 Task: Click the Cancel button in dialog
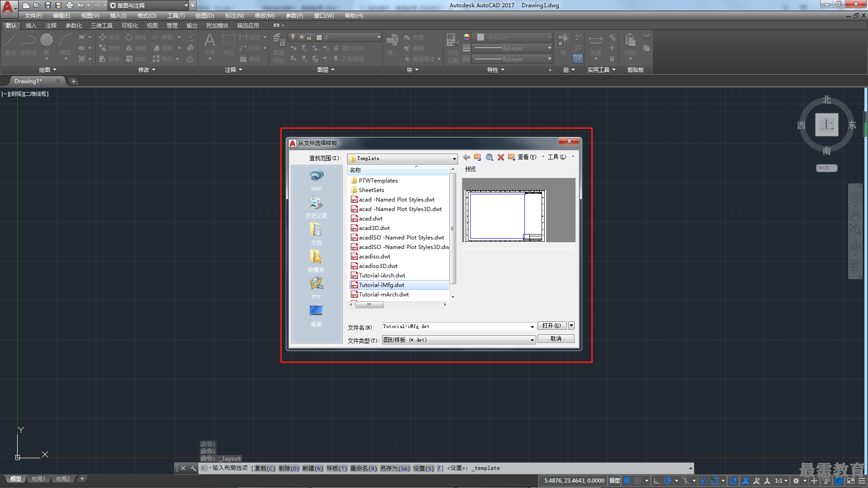[x=556, y=338]
